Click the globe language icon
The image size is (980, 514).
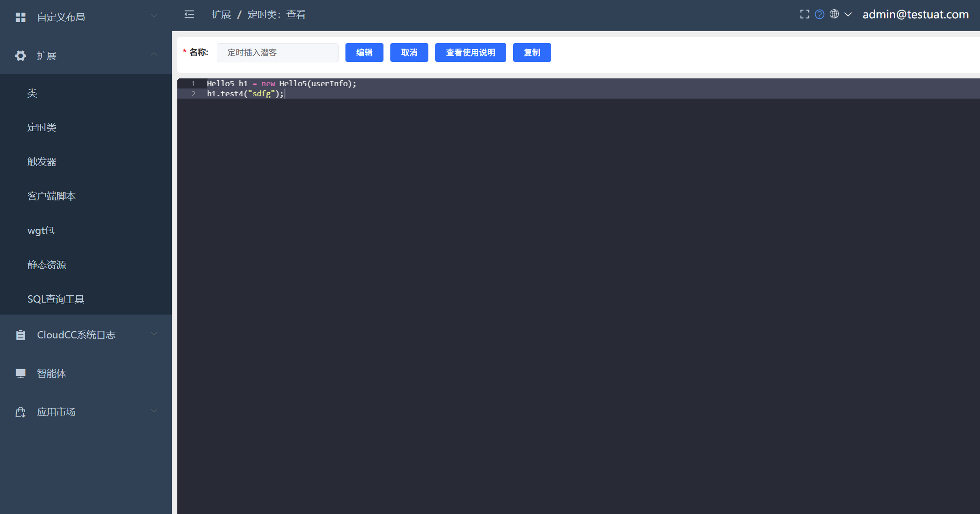(x=834, y=14)
